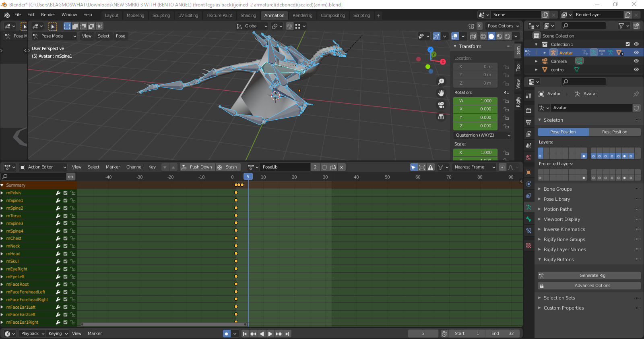The image size is (644, 339).
Task: Open the Bone properties tab
Action: [529, 219]
